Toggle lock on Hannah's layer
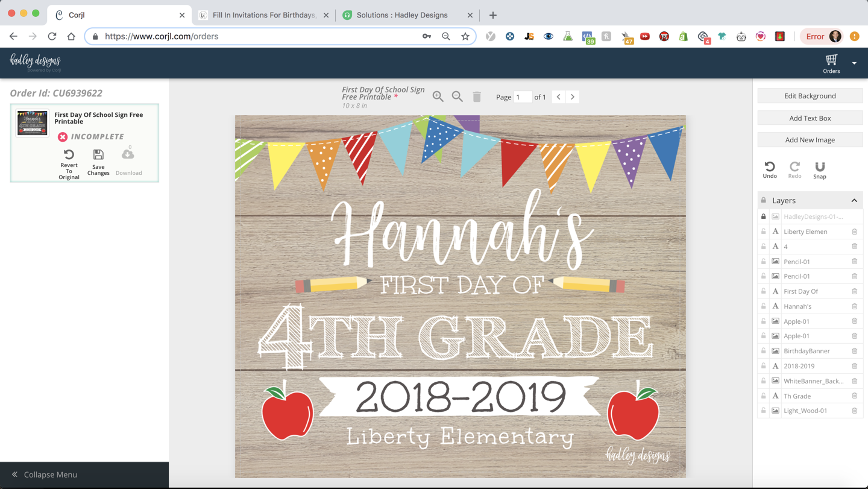The height and width of the screenshot is (489, 868). pos(764,306)
